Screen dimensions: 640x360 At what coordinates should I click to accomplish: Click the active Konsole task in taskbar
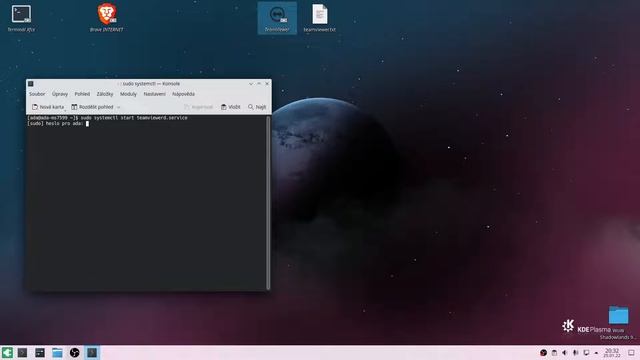pyautogui.click(x=92, y=353)
